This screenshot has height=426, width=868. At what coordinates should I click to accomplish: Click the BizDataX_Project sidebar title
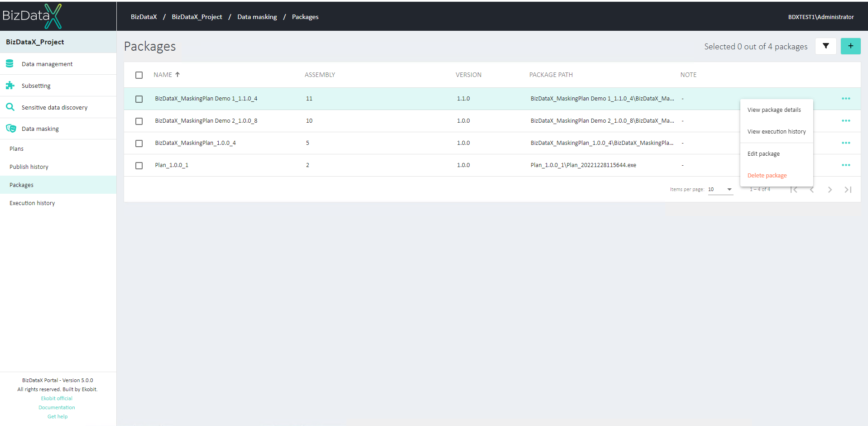point(35,42)
